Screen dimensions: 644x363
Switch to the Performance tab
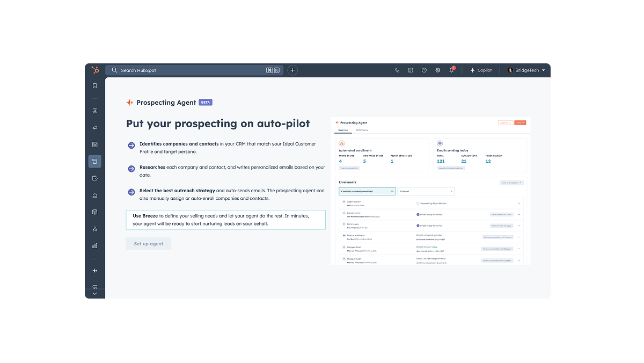[x=362, y=130]
